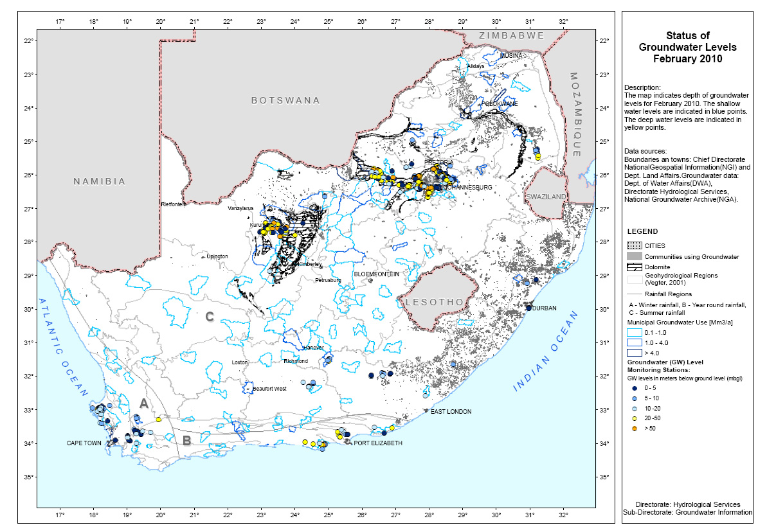Click the CITIES legend pattern symbol
The height and width of the screenshot is (532, 767).
(x=635, y=245)
